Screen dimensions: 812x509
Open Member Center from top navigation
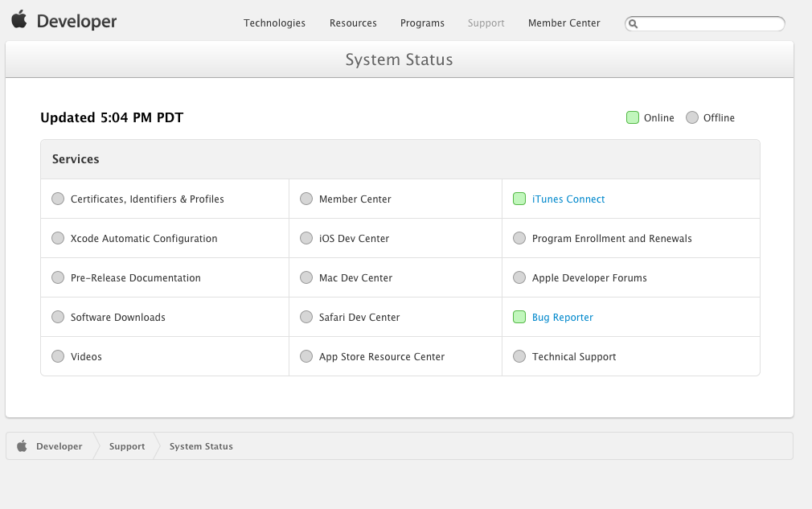point(564,23)
